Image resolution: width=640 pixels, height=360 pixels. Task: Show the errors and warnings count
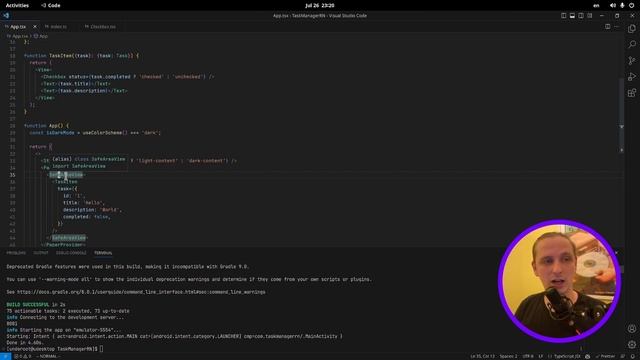pos(22,356)
